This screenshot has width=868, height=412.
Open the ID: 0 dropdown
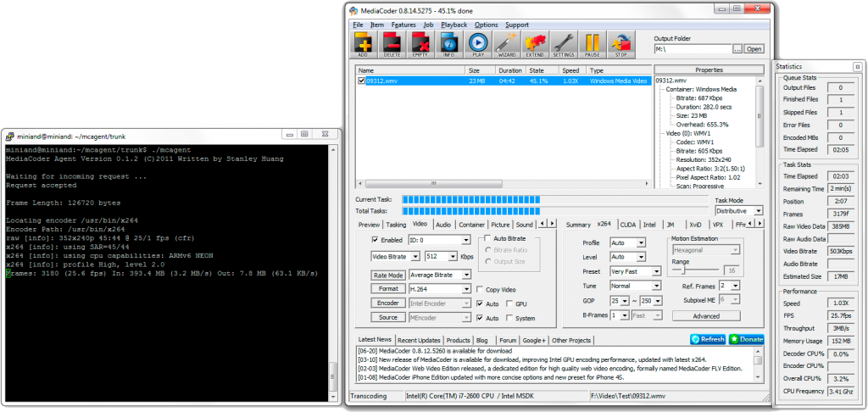439,240
